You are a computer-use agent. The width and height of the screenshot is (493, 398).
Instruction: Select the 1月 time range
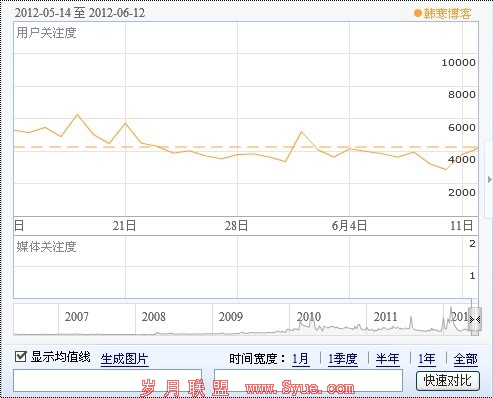click(300, 359)
